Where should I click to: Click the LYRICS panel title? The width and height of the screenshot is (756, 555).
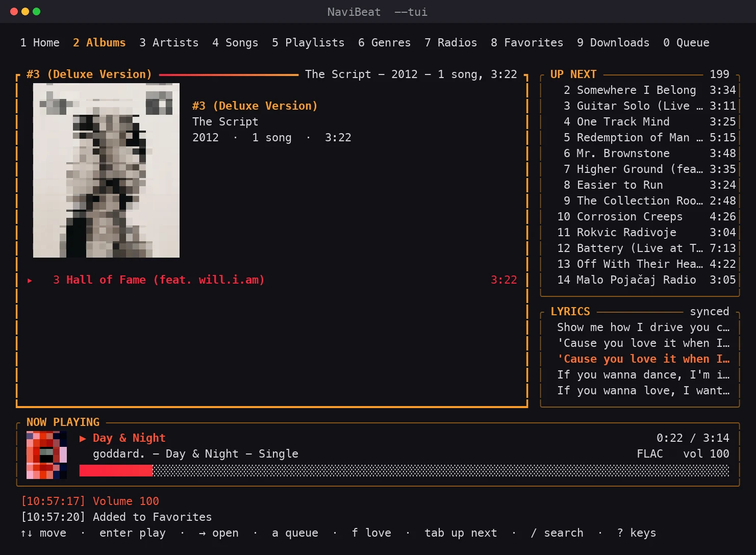tap(570, 311)
